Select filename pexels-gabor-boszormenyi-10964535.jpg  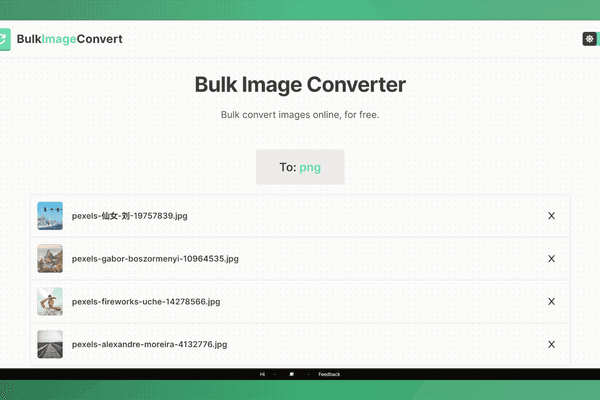(155, 259)
